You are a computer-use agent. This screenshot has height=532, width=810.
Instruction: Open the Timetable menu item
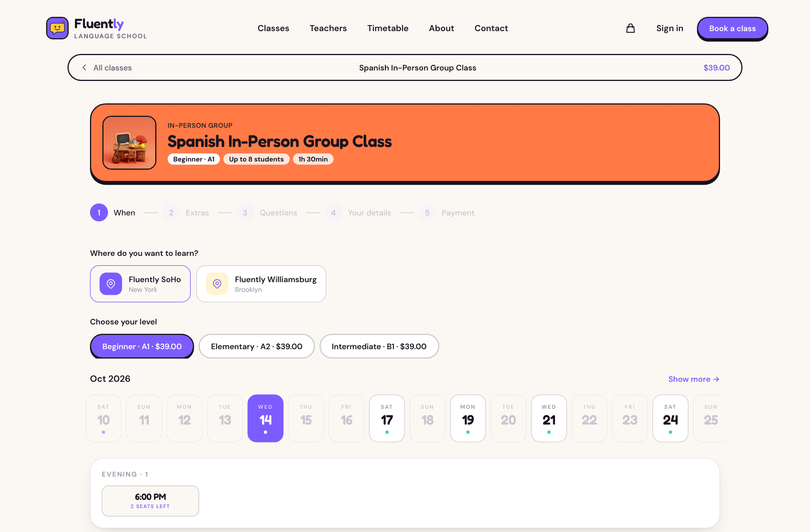point(388,28)
